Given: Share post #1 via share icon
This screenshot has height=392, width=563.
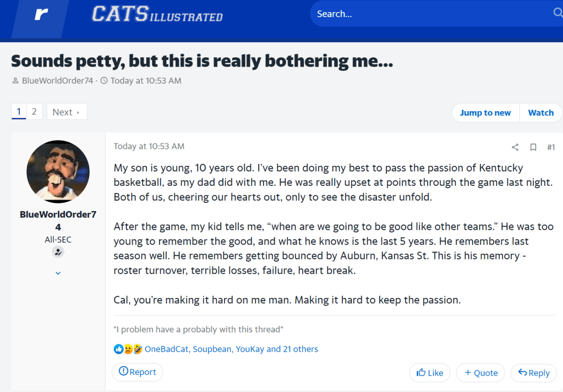Looking at the screenshot, I should click(515, 147).
